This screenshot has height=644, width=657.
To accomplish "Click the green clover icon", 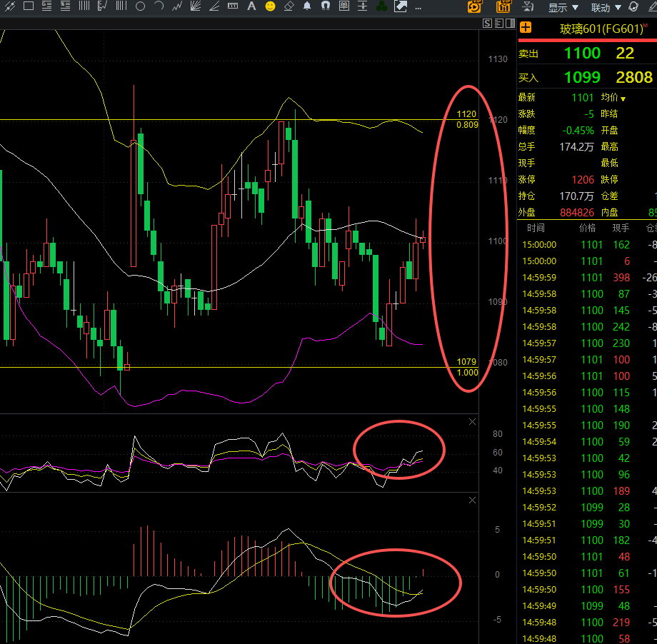I will click(x=382, y=6).
